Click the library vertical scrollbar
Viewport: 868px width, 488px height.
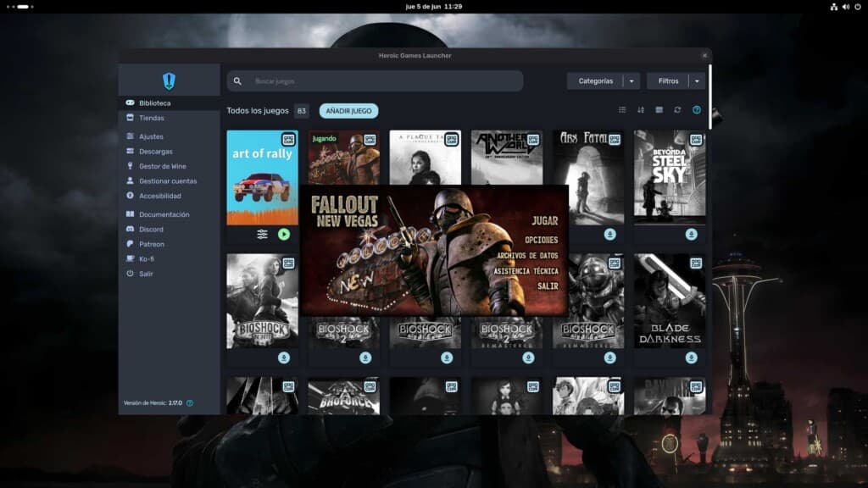[x=709, y=98]
